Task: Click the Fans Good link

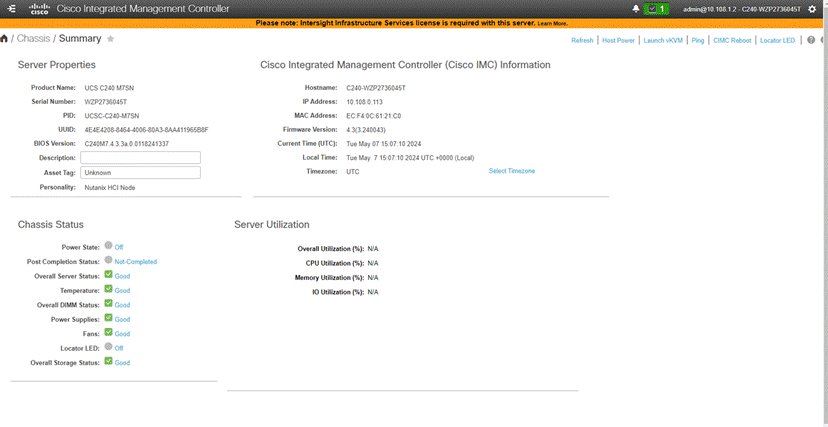Action: point(122,334)
